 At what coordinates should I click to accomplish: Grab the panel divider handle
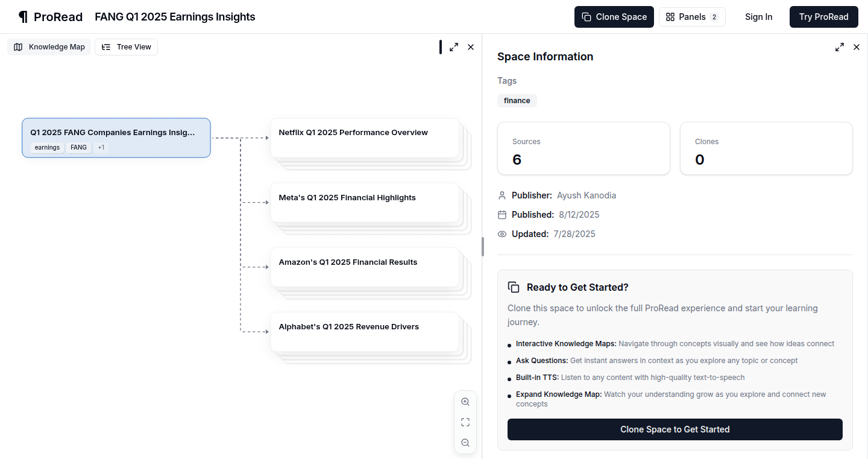pyautogui.click(x=482, y=247)
